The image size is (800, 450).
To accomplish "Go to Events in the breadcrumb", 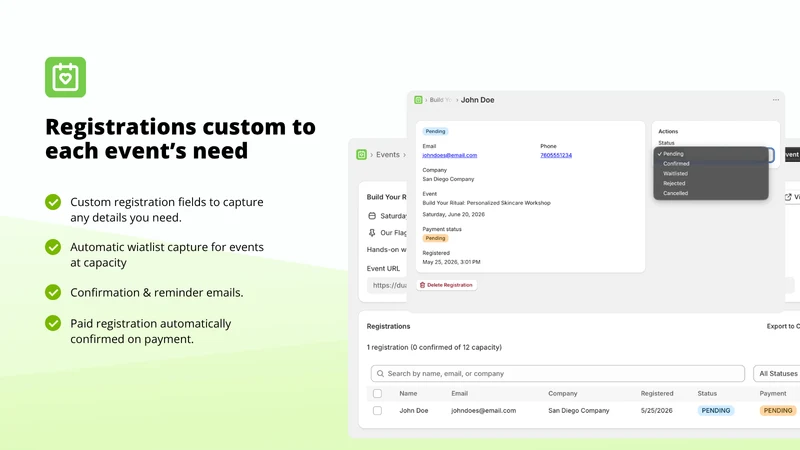I will click(x=388, y=155).
